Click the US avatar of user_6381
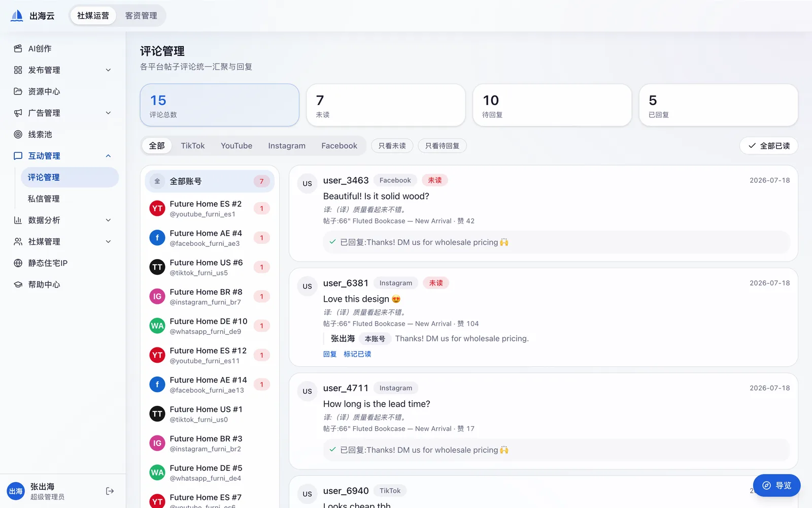This screenshot has height=508, width=812. click(307, 286)
